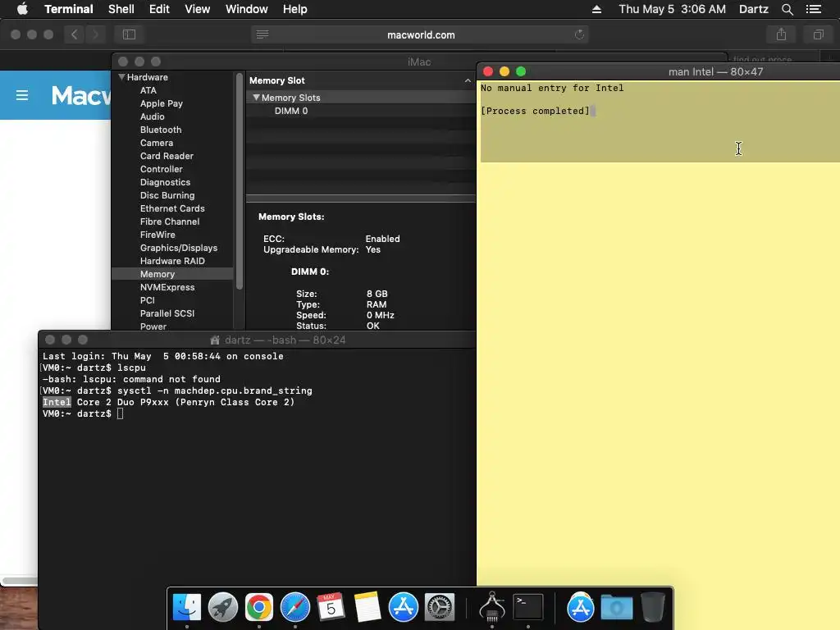Click Safari reader view icon
Image resolution: width=840 pixels, height=630 pixels.
tap(262, 34)
